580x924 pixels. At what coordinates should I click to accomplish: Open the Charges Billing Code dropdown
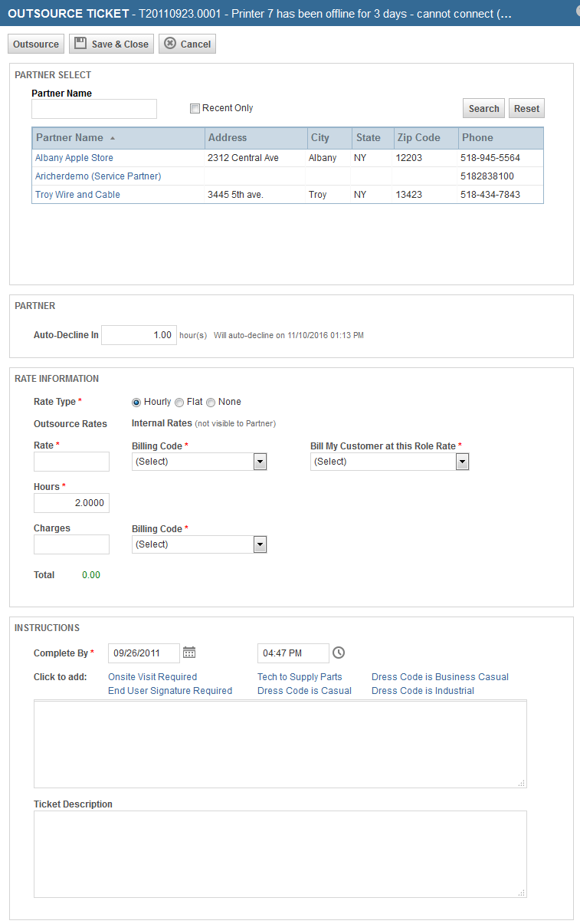[x=260, y=544]
